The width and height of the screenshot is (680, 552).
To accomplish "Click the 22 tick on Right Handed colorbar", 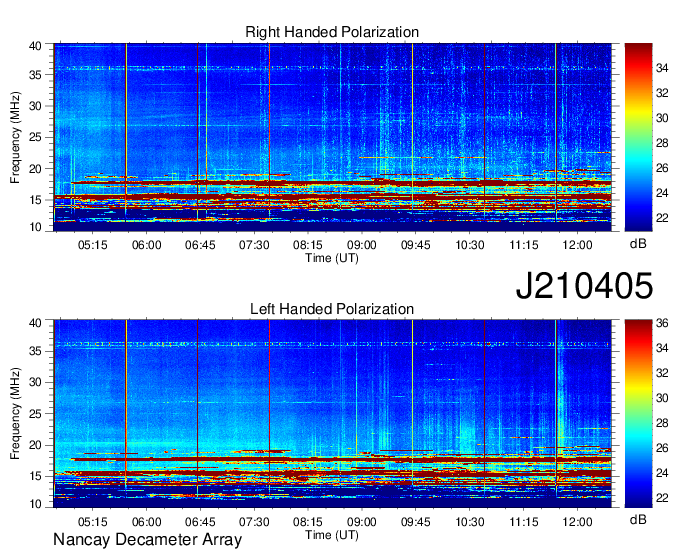I will pos(662,218).
